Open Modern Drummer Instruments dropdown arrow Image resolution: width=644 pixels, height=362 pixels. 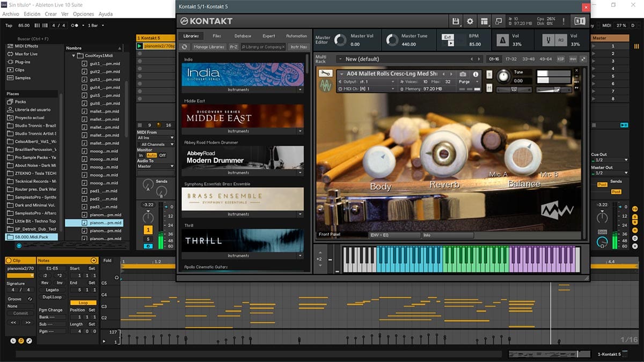[x=301, y=173]
